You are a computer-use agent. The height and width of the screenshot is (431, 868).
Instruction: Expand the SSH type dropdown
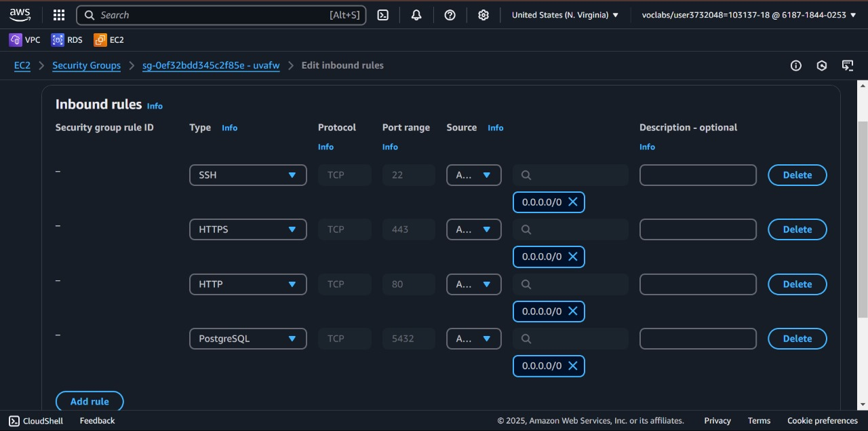click(248, 175)
